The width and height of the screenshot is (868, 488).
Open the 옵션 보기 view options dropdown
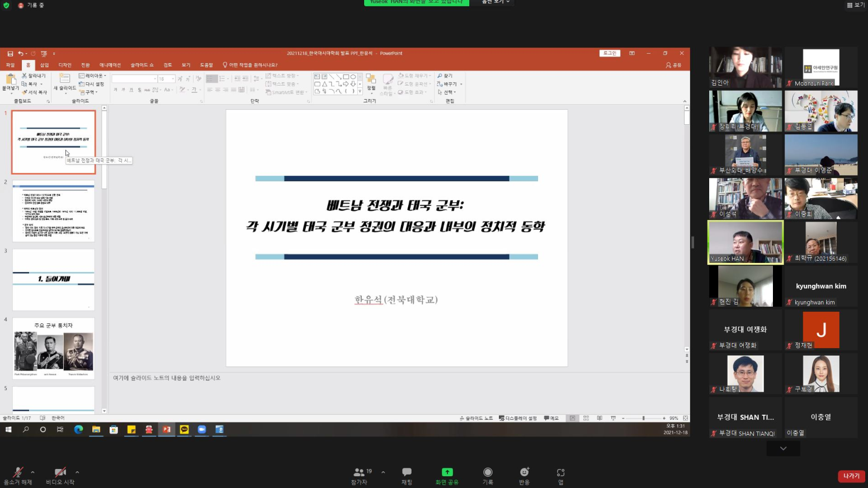[x=496, y=2]
